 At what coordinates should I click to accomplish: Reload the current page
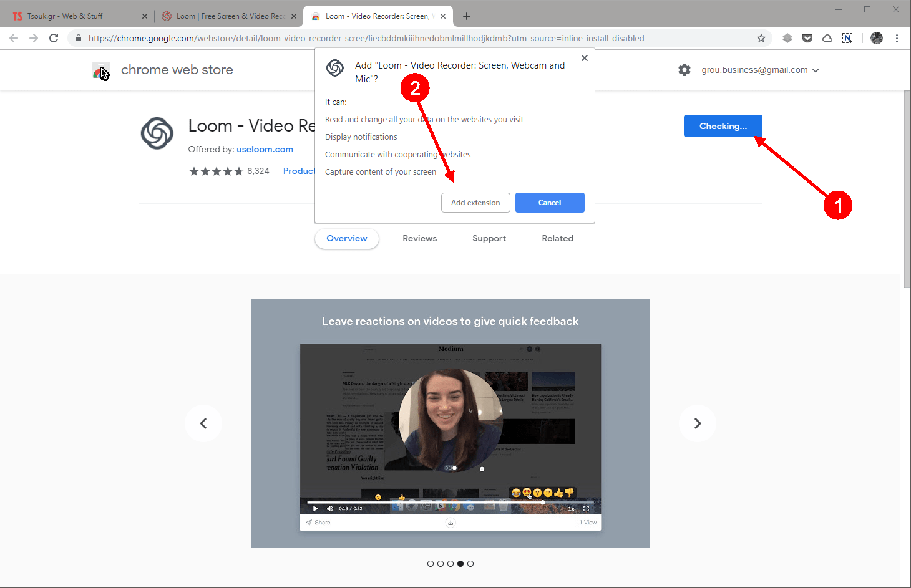tap(54, 38)
